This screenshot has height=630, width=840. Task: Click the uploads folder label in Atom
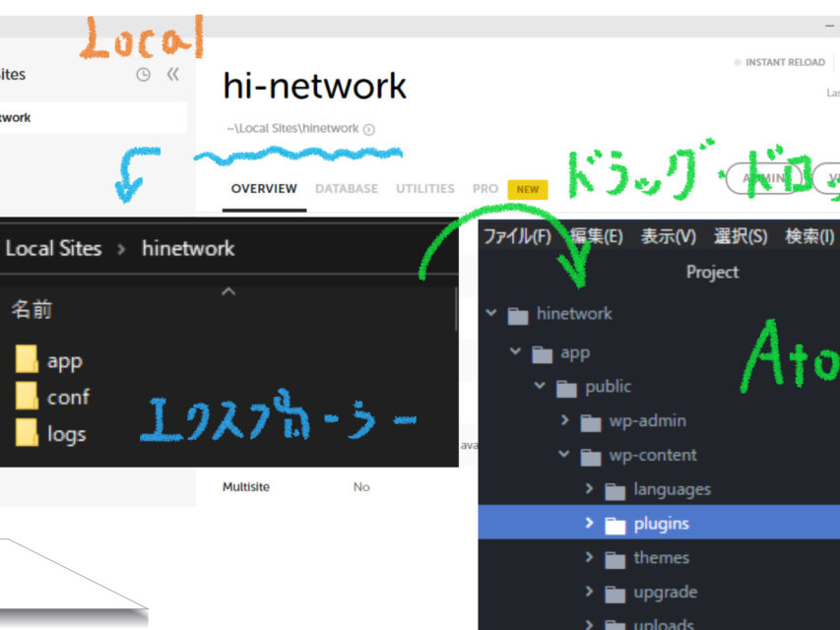click(664, 625)
